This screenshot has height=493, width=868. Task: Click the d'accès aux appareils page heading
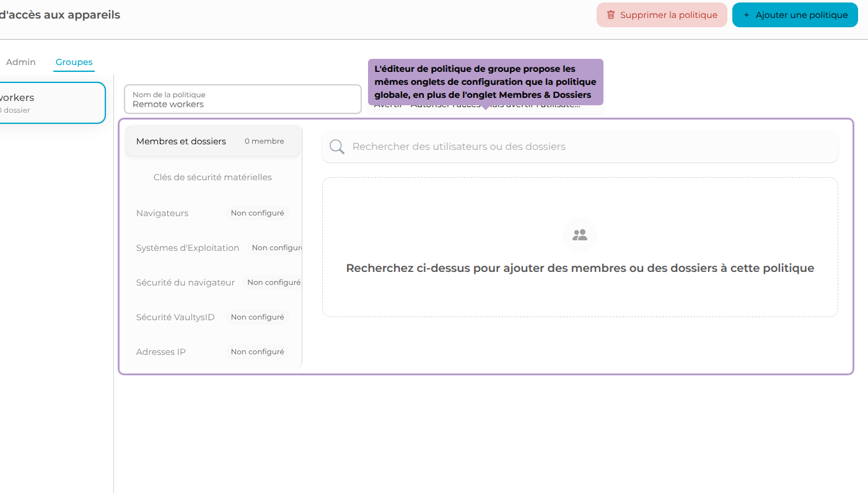60,15
